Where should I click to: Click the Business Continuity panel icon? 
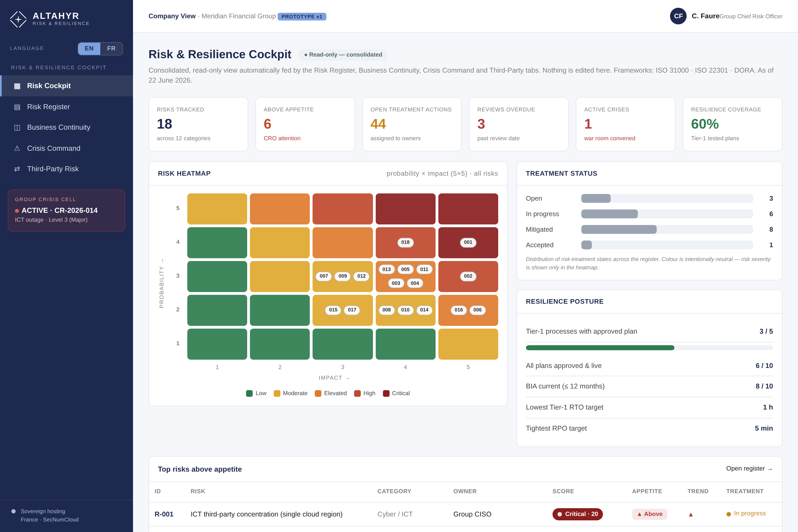click(17, 127)
